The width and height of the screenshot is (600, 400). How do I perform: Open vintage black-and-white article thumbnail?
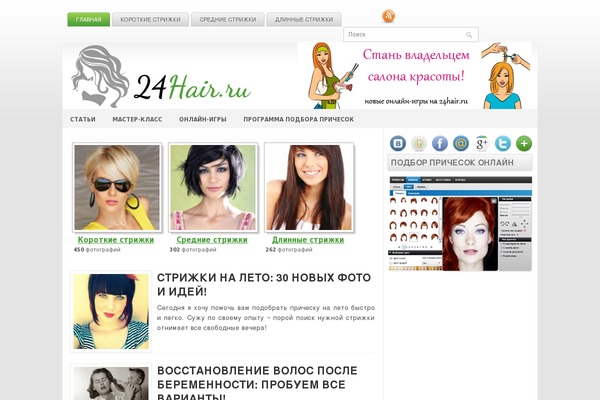click(111, 383)
